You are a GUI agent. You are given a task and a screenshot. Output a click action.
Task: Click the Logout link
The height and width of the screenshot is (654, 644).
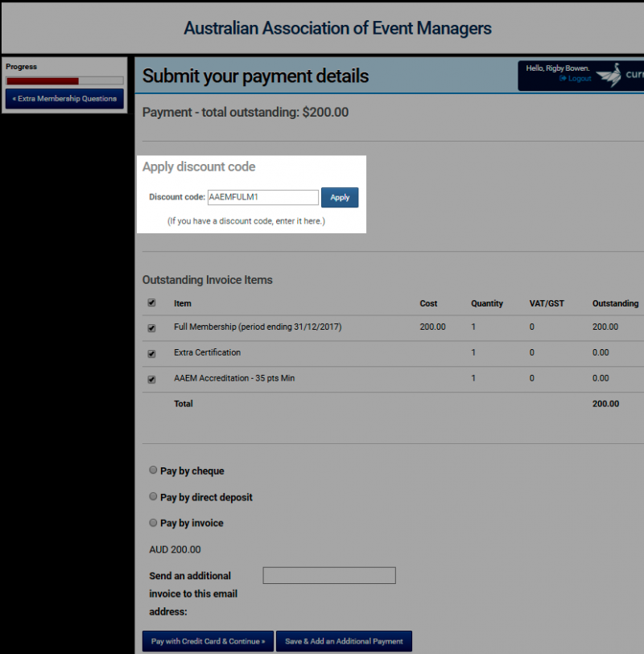coord(580,78)
